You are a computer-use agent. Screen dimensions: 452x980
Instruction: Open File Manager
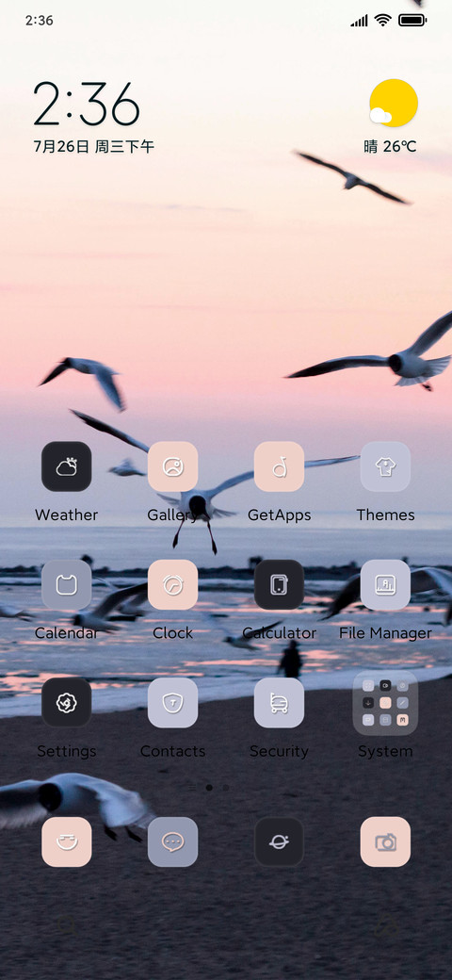(x=385, y=584)
